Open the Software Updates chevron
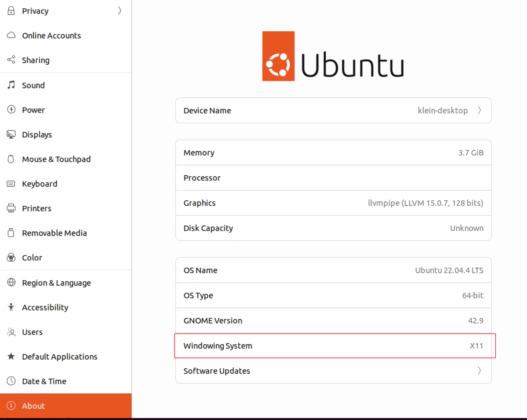This screenshot has height=420, width=527. (479, 371)
